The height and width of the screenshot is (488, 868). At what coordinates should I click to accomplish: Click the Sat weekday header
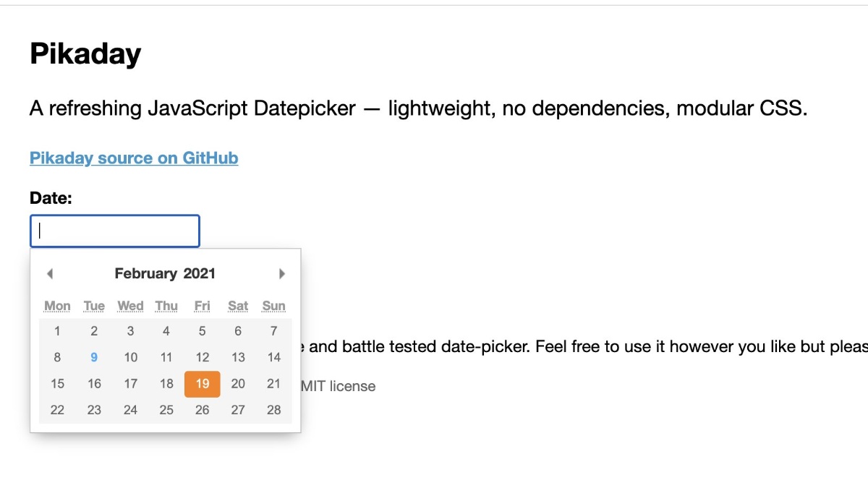238,306
